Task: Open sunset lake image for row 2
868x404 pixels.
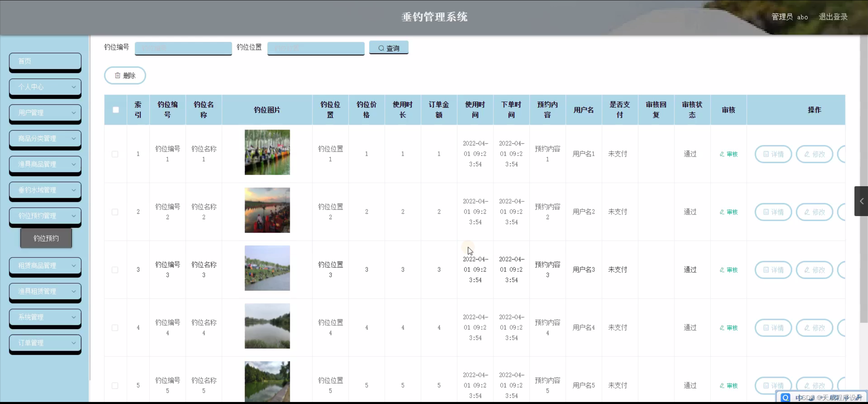Action: [x=267, y=210]
